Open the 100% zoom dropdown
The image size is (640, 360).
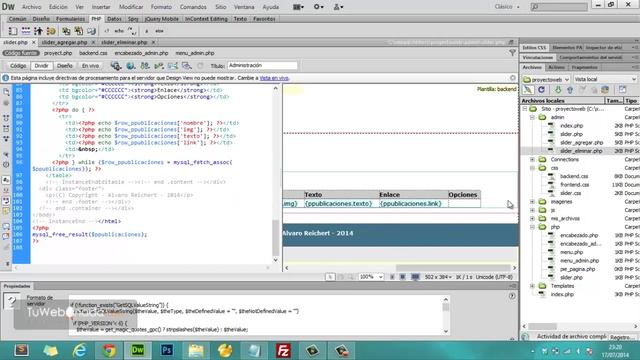[371, 277]
